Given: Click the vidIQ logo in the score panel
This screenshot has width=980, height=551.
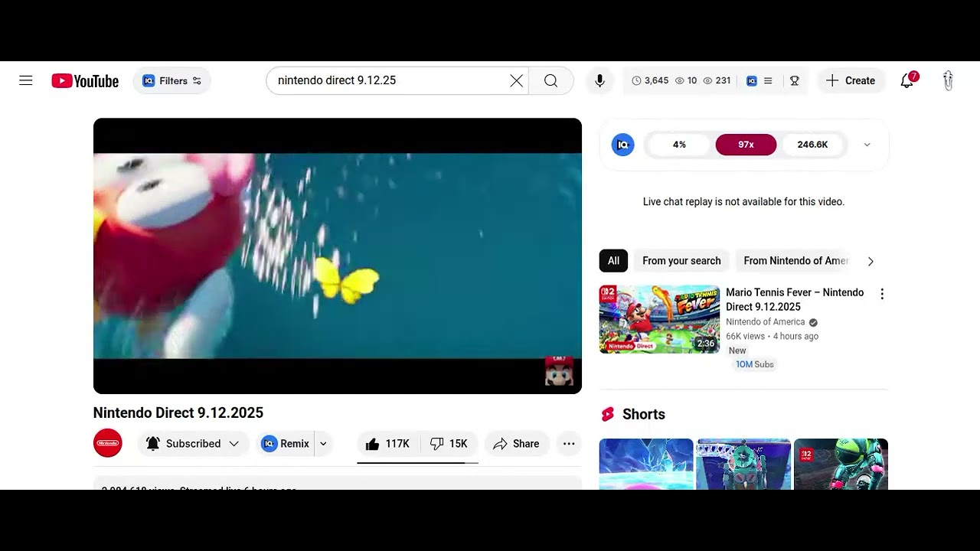Looking at the screenshot, I should coord(623,145).
